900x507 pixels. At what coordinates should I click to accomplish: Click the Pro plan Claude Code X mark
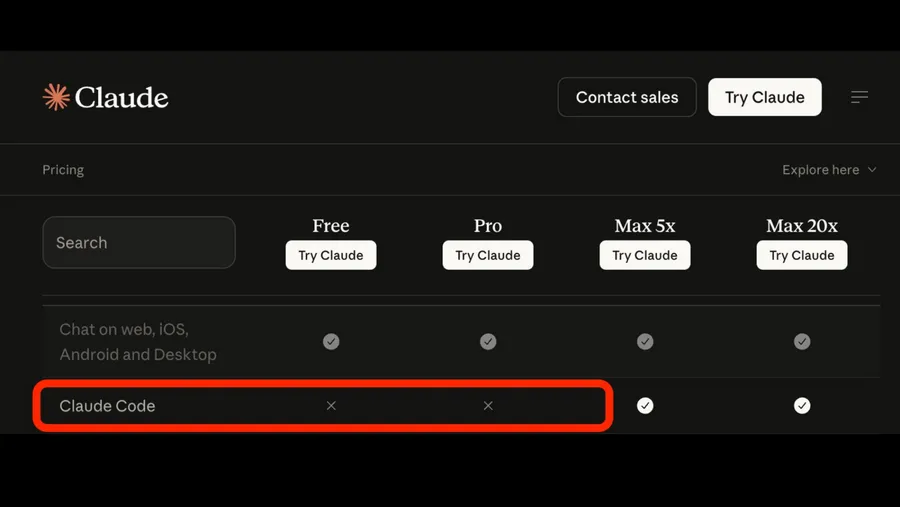click(x=488, y=406)
